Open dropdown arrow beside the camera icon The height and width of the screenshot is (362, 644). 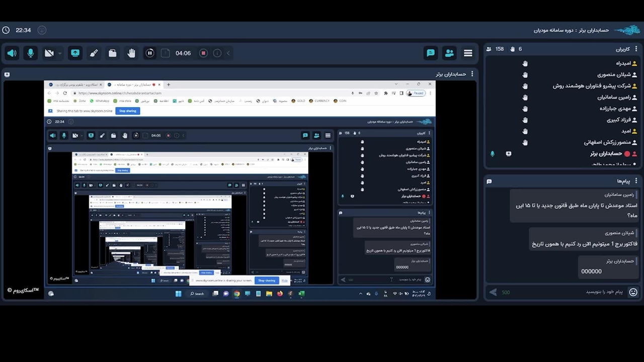(60, 53)
